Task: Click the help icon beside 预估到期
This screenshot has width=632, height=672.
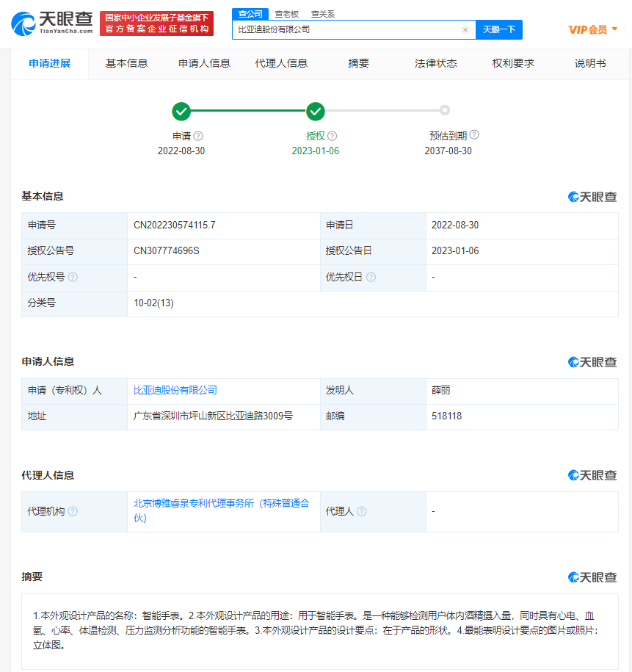Action: (x=474, y=135)
